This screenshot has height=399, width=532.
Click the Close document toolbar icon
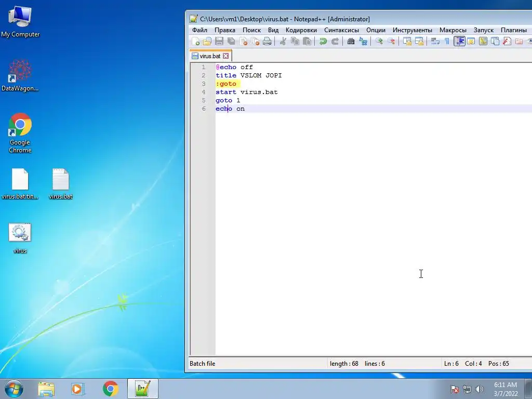pyautogui.click(x=243, y=42)
